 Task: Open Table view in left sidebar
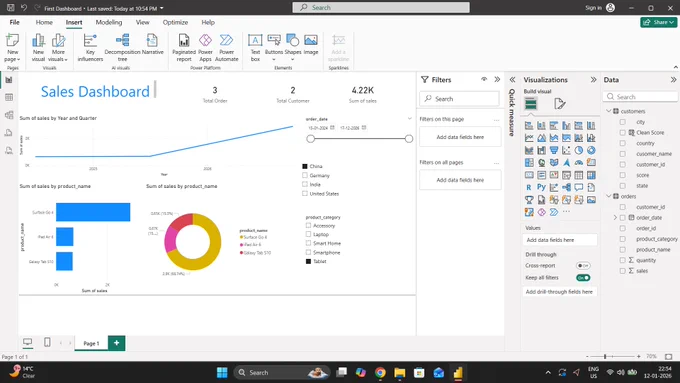[9, 98]
